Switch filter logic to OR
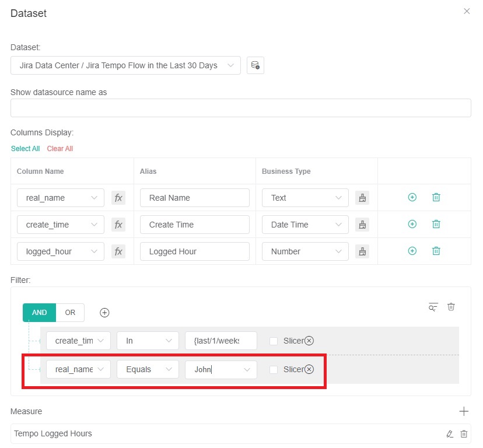This screenshot has width=483, height=448. (x=70, y=313)
